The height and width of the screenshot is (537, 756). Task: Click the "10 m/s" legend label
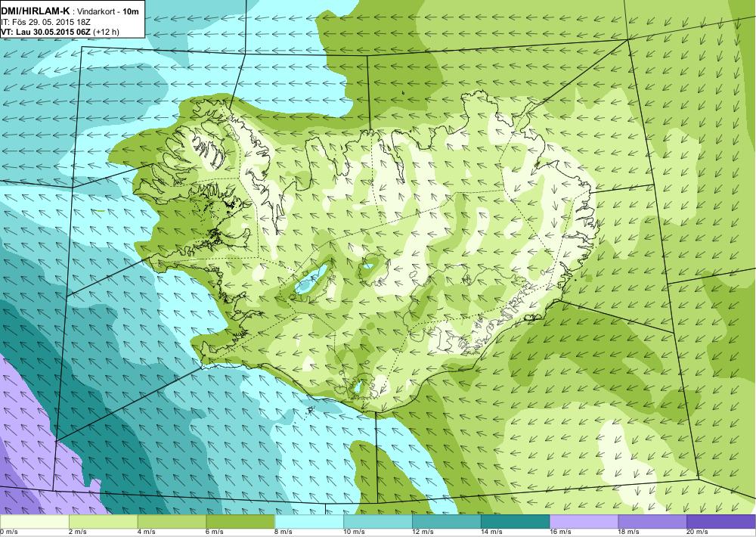(355, 532)
